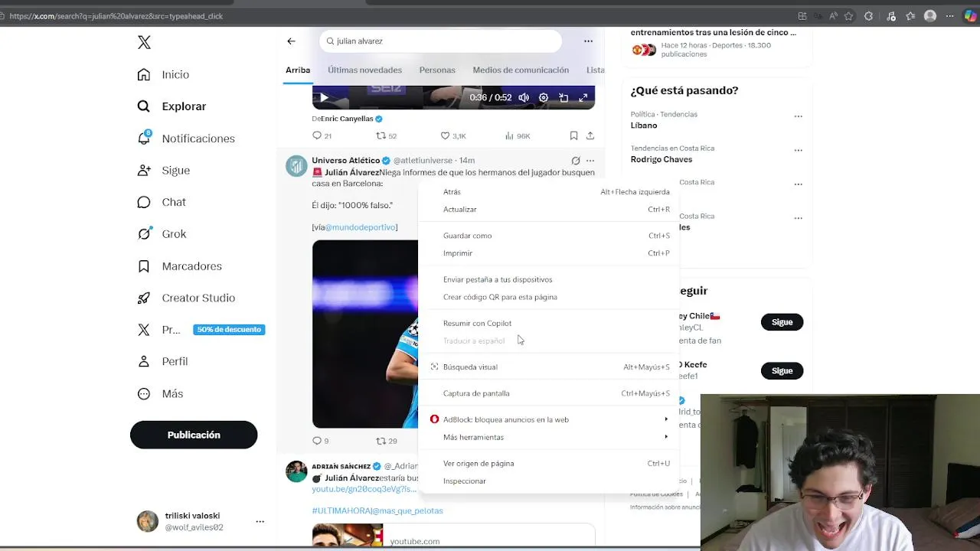Switch to Últimas novedades tab
This screenshot has height=551, width=980.
(x=364, y=70)
